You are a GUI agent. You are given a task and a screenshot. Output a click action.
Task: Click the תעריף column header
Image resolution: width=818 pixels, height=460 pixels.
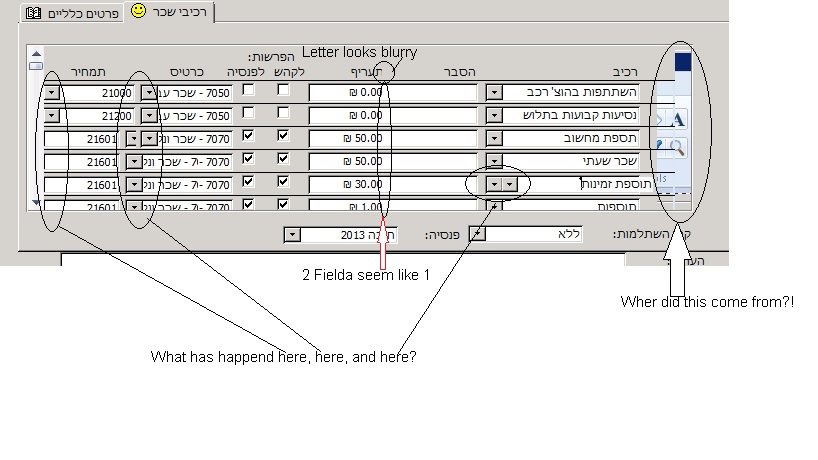[367, 72]
